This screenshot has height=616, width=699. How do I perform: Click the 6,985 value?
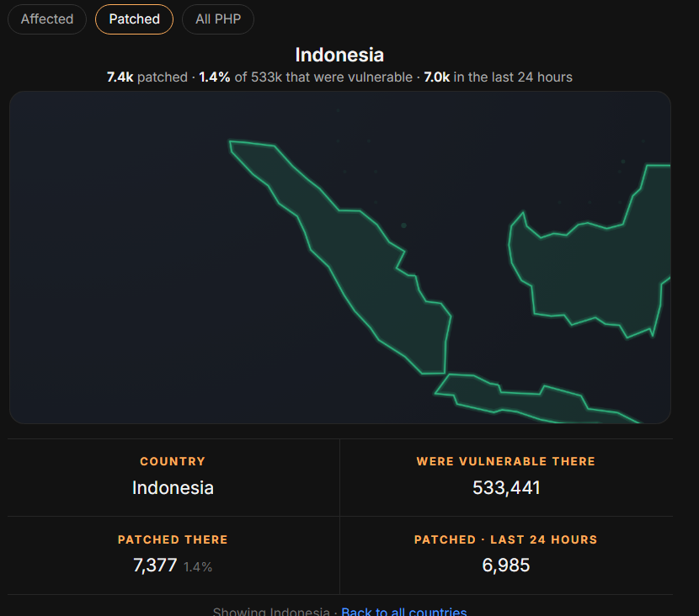click(x=505, y=566)
